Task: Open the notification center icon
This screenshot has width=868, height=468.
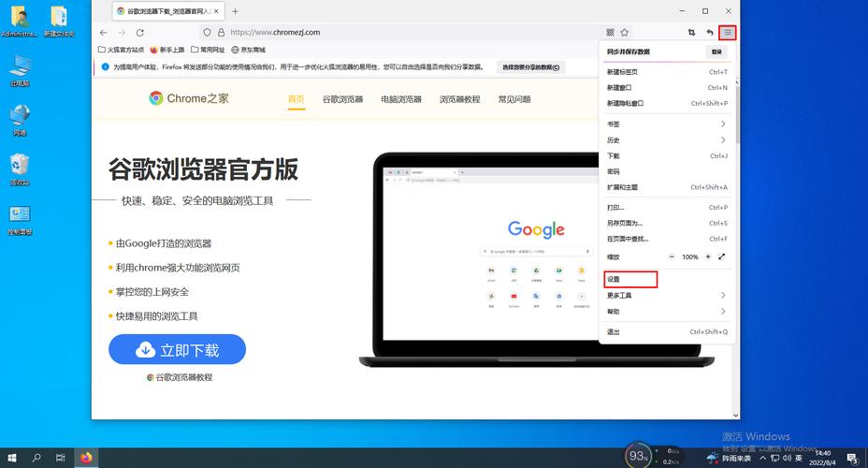Action: click(852, 458)
